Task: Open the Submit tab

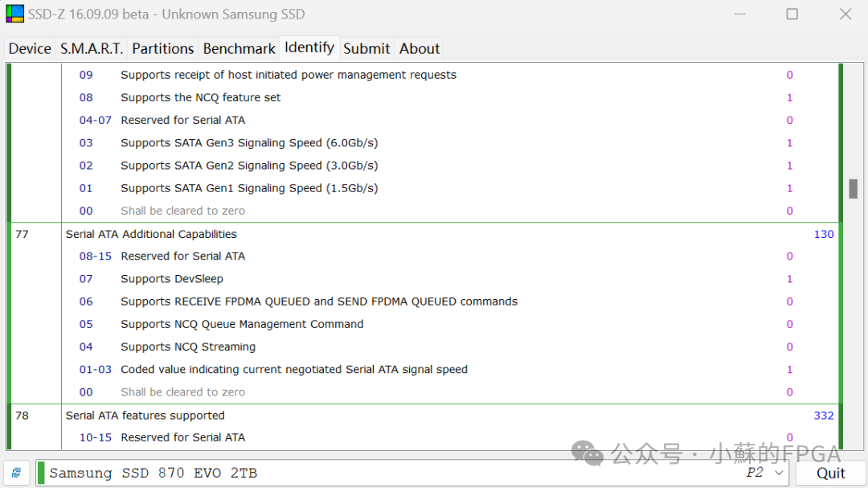Action: pyautogui.click(x=366, y=49)
